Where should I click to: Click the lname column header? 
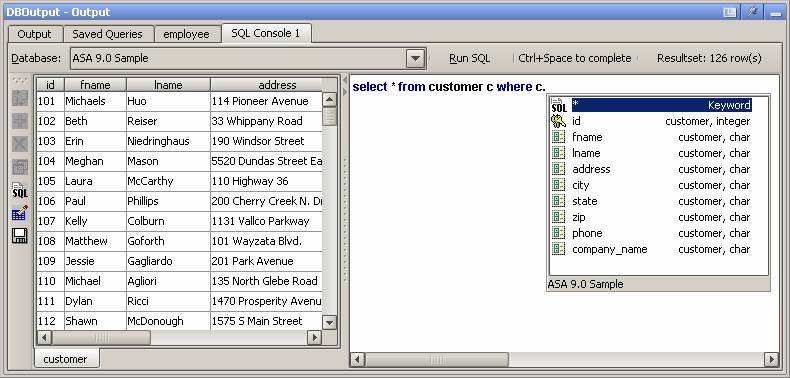[168, 85]
